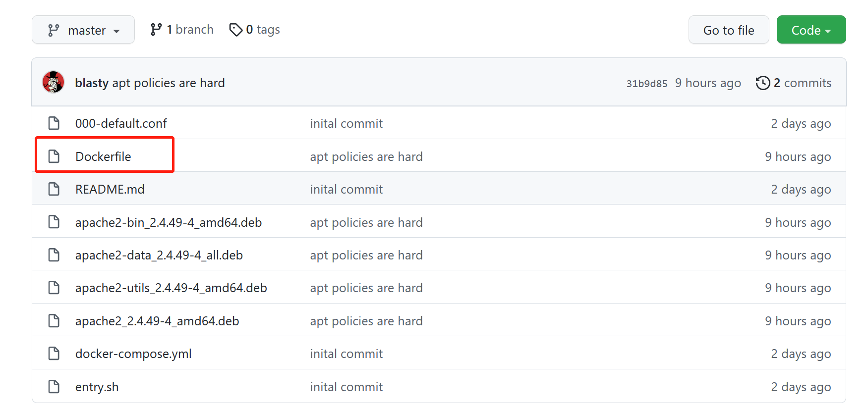Open inital commit message for entry.sh
Image resolution: width=868 pixels, height=408 pixels.
(347, 387)
